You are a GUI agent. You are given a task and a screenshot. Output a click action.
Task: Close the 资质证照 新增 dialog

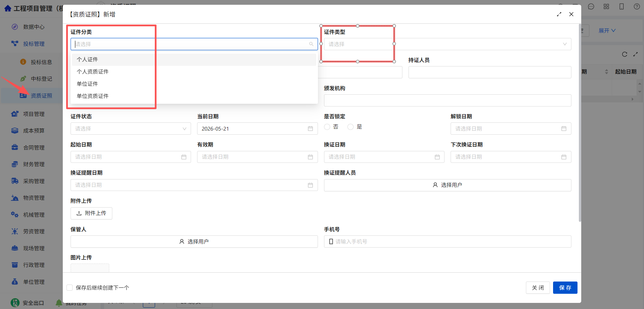point(571,14)
